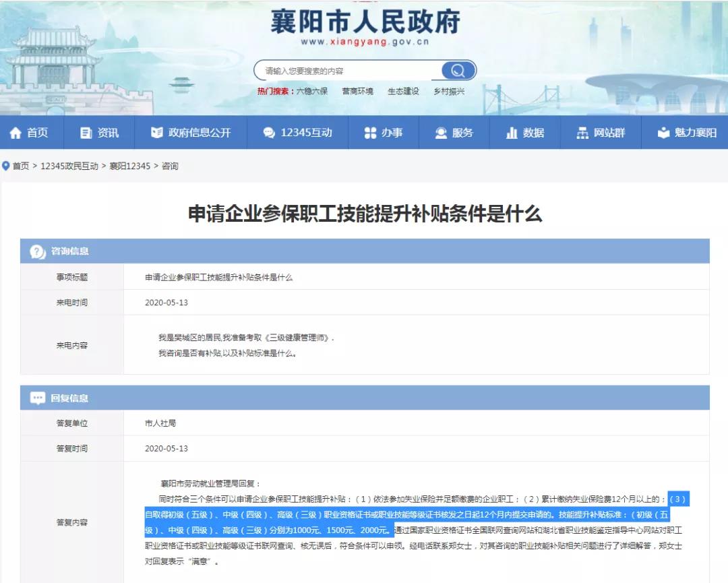728x583 pixels.
Task: Navigate to 襄阳12345 breadcrumb link
Action: [130, 166]
